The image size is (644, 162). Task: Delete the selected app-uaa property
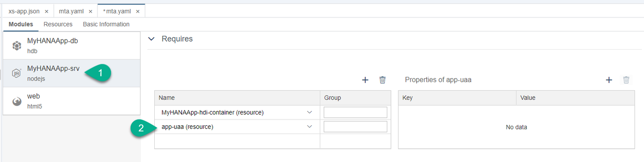626,80
